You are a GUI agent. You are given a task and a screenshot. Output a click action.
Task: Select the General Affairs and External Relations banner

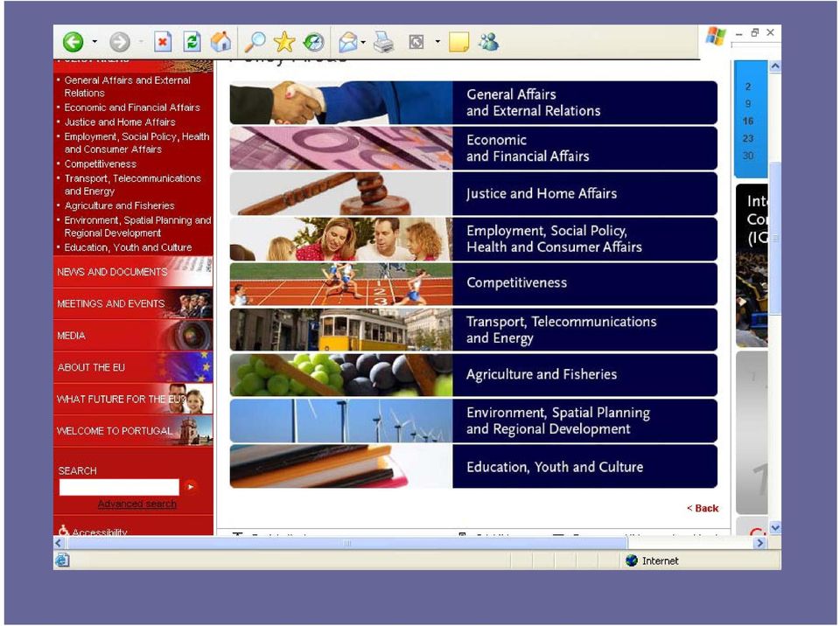click(x=473, y=102)
